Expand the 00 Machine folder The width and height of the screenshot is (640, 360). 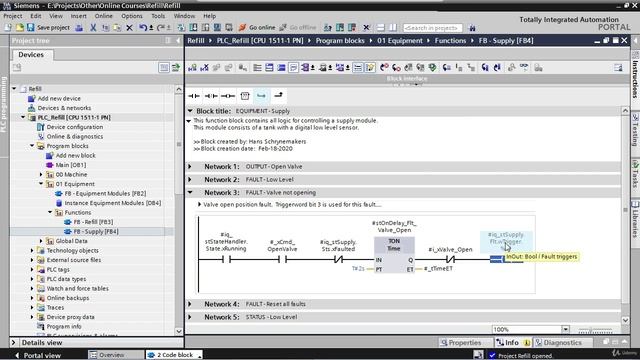point(41,174)
